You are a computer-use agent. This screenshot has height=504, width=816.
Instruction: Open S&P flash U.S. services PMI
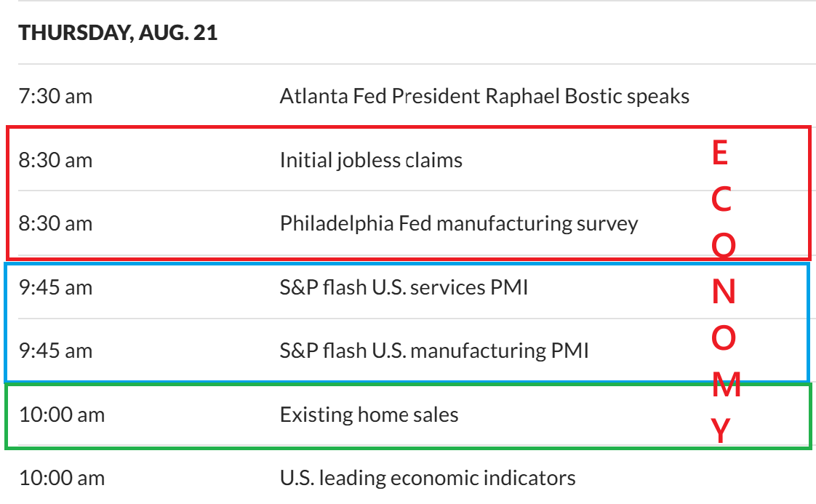click(x=404, y=287)
